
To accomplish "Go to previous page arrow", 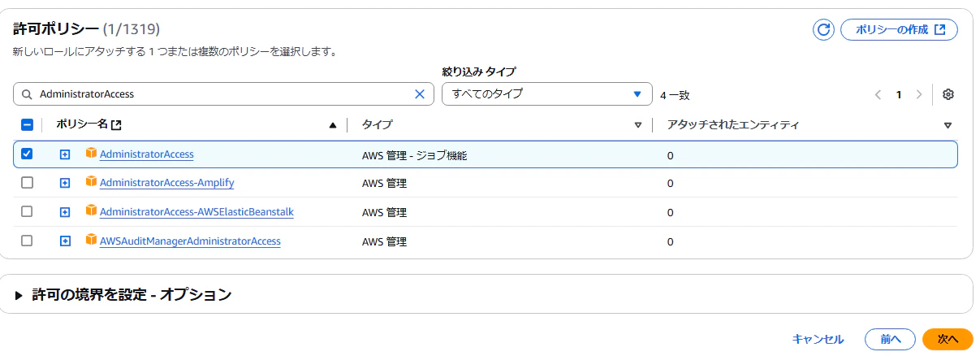I will 878,94.
